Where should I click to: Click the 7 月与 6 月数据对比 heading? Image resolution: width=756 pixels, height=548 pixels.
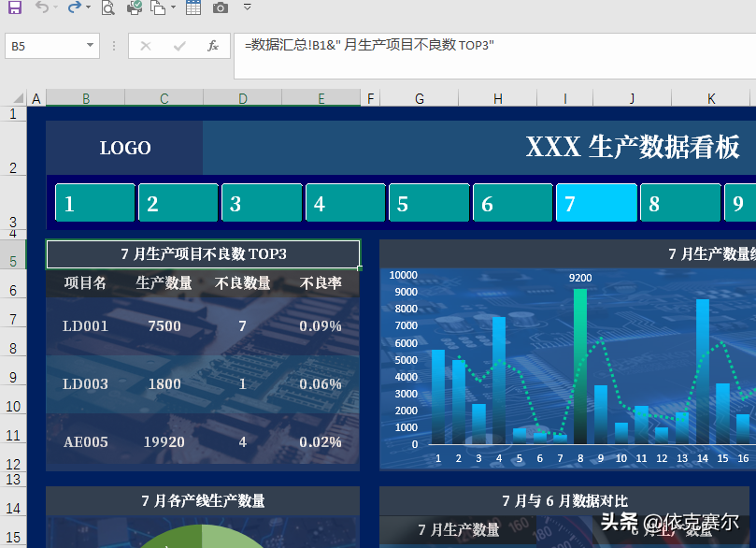tap(564, 500)
